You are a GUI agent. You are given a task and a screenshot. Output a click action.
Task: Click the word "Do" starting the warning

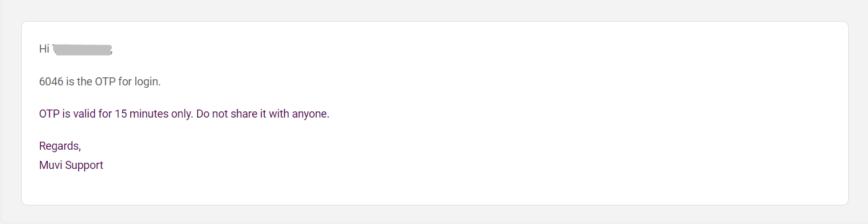tap(203, 114)
